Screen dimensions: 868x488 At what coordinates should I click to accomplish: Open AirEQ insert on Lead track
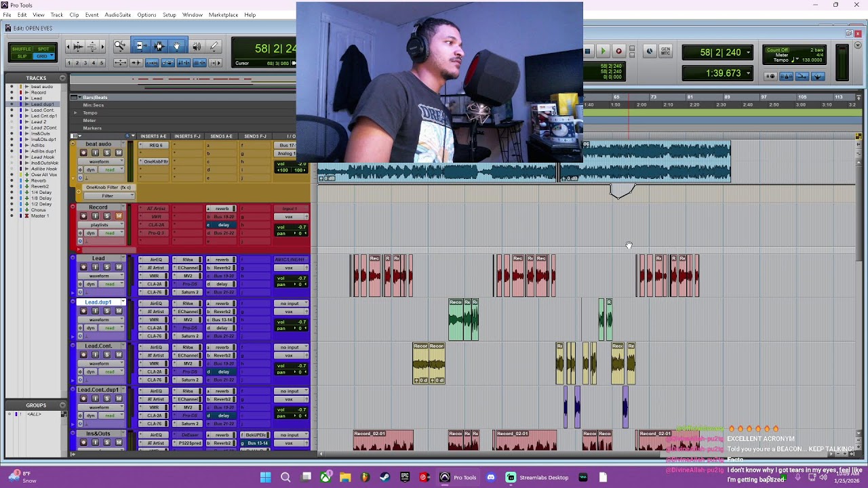pos(154,260)
